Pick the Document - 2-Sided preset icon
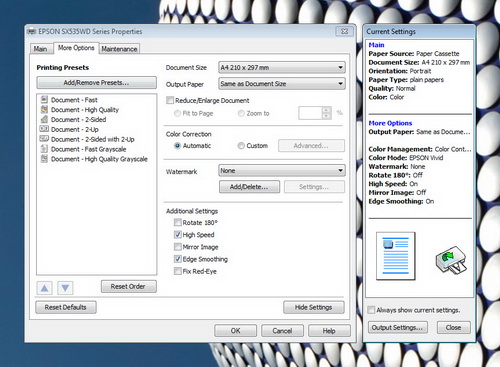 (x=44, y=119)
